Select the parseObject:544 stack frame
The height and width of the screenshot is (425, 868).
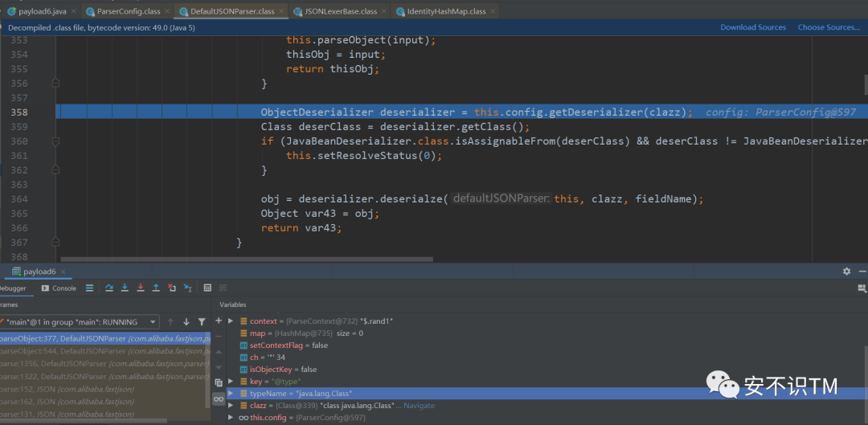[63, 351]
